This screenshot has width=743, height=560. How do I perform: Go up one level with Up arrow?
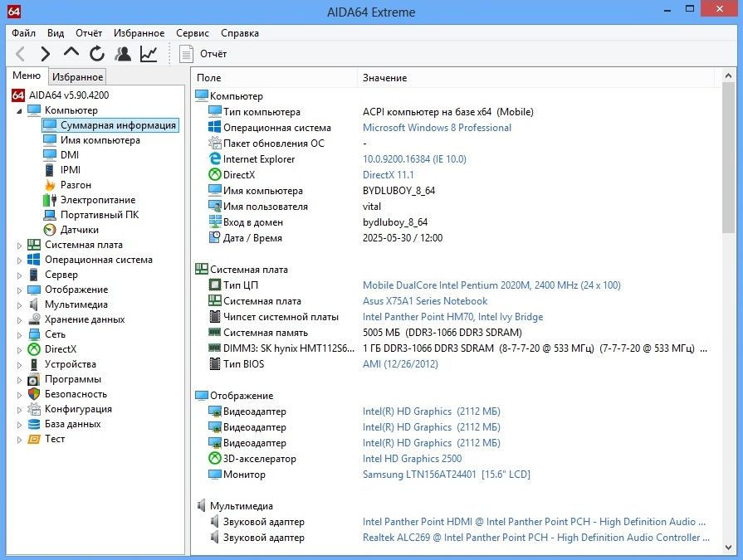point(71,52)
